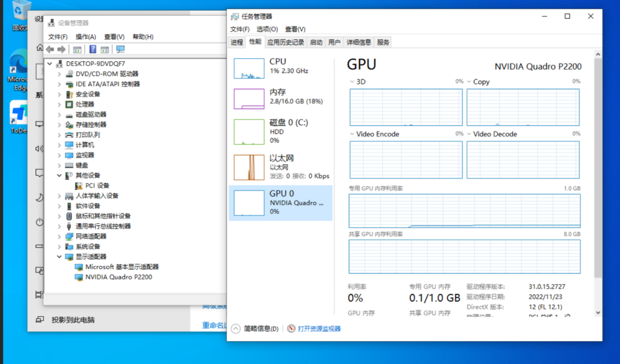The image size is (620, 364).
Task: Click the 以太网 network graph in sidebar
Action: (x=249, y=167)
